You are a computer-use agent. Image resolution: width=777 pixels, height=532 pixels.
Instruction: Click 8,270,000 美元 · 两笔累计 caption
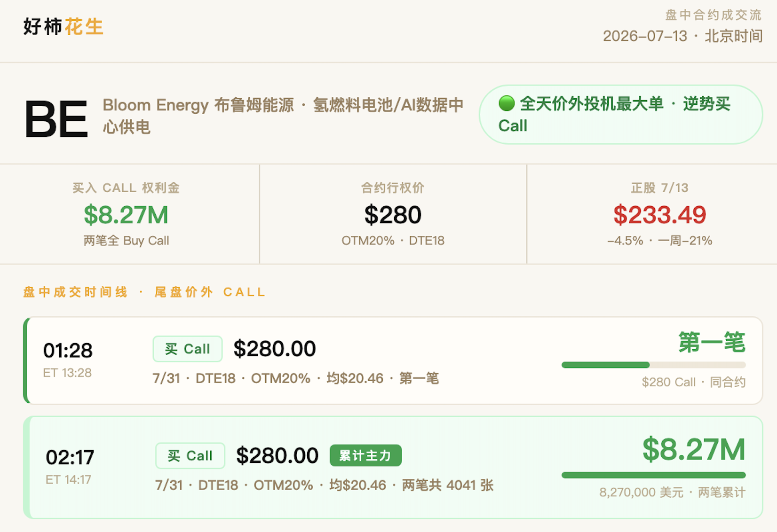point(673,493)
